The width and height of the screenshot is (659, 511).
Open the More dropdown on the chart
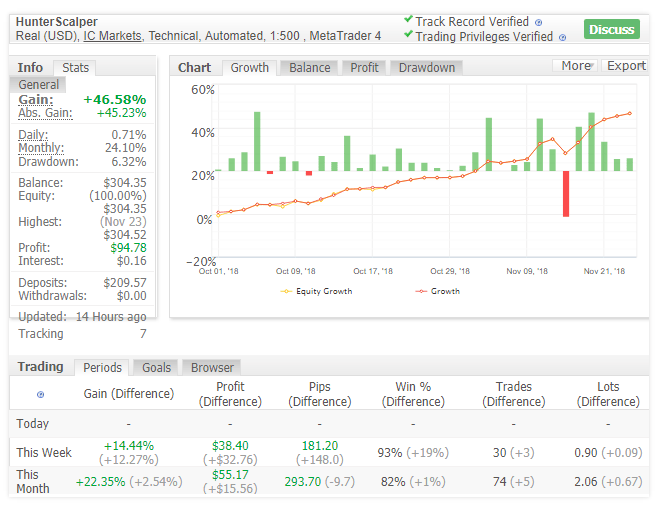pyautogui.click(x=575, y=66)
